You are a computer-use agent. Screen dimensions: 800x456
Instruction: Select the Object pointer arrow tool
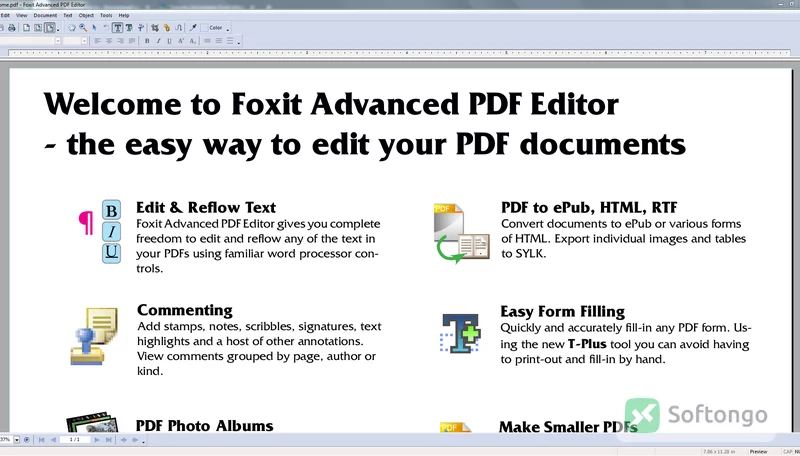[x=94, y=28]
